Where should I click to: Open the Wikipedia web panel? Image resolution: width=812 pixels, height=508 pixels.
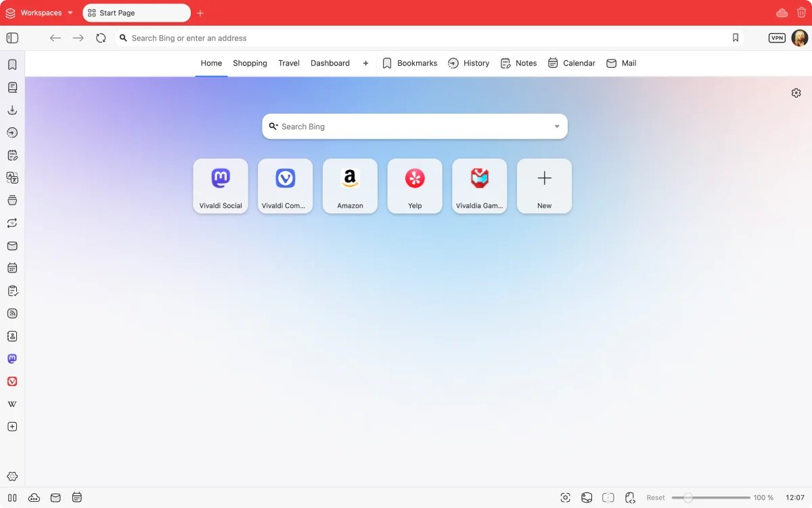12,404
